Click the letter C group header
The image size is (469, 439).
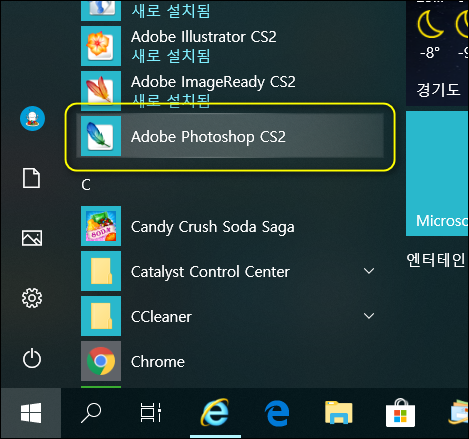pyautogui.click(x=86, y=185)
